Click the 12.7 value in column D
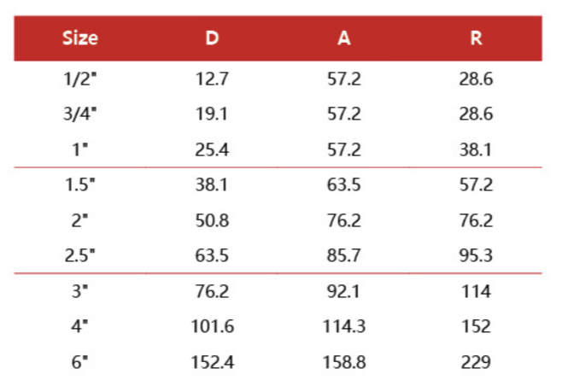The width and height of the screenshot is (562, 392). tap(212, 79)
